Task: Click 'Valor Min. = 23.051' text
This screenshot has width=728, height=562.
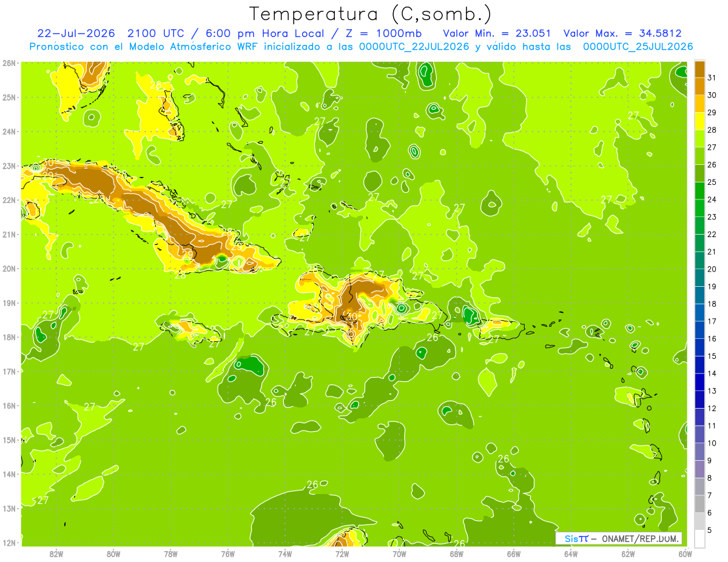Action: click(497, 33)
